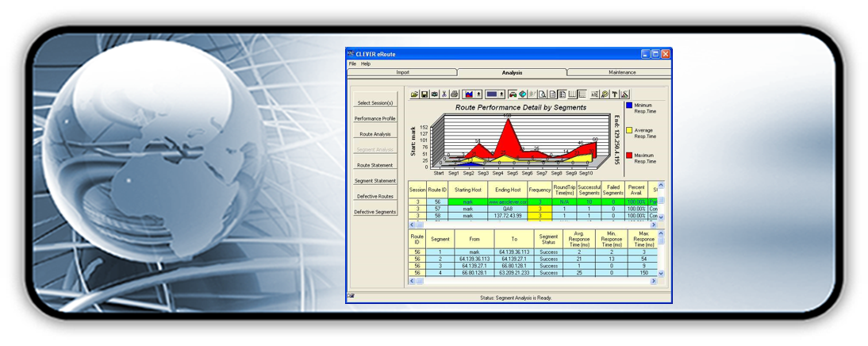Click the bold T font icon
868x346 pixels.
point(614,94)
